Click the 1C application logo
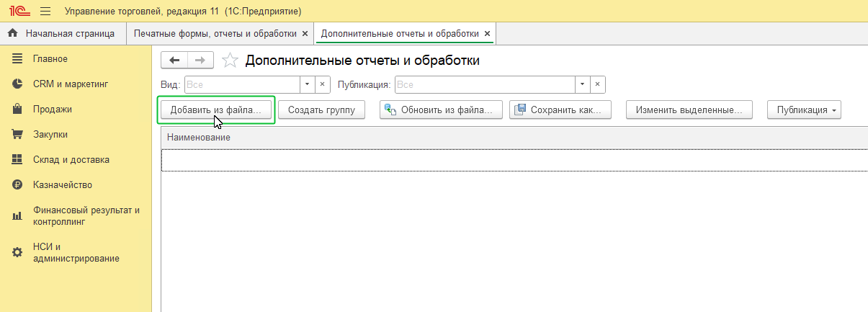Image resolution: width=868 pixels, height=312 pixels. click(18, 12)
